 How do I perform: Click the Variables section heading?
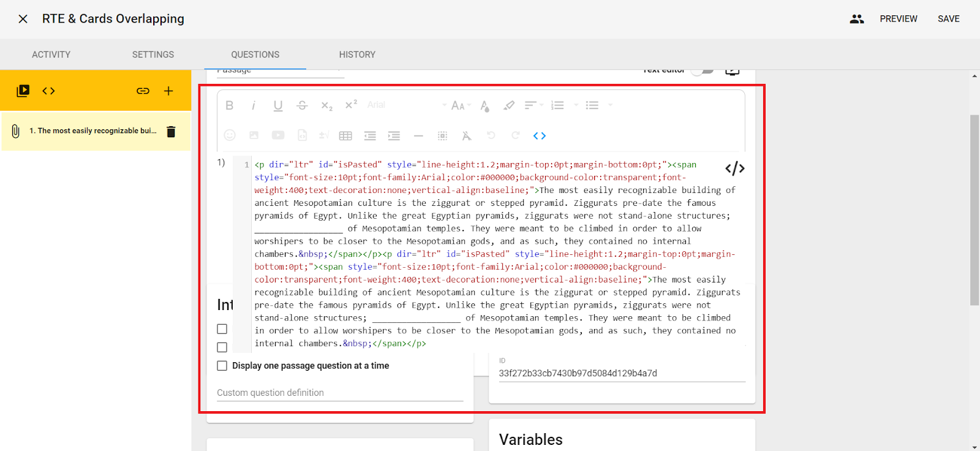coord(531,439)
